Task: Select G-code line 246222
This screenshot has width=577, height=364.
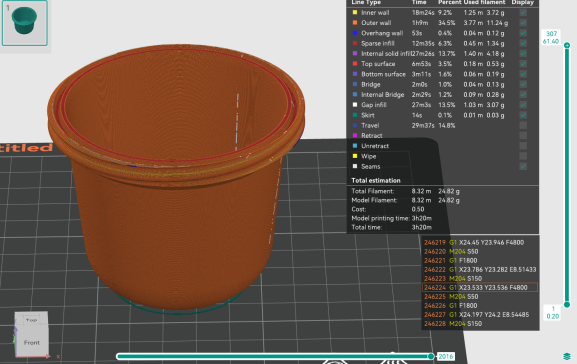Action: click(x=480, y=269)
